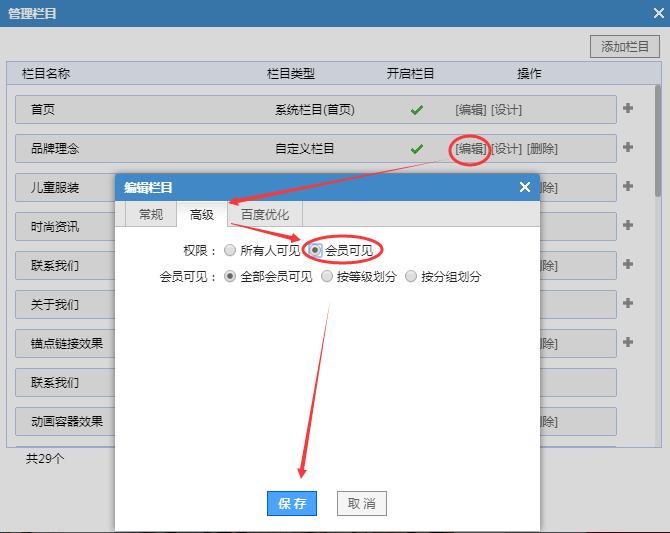
Task: Click the plus icon beside the 锚点链接效果 row
Action: [x=628, y=342]
